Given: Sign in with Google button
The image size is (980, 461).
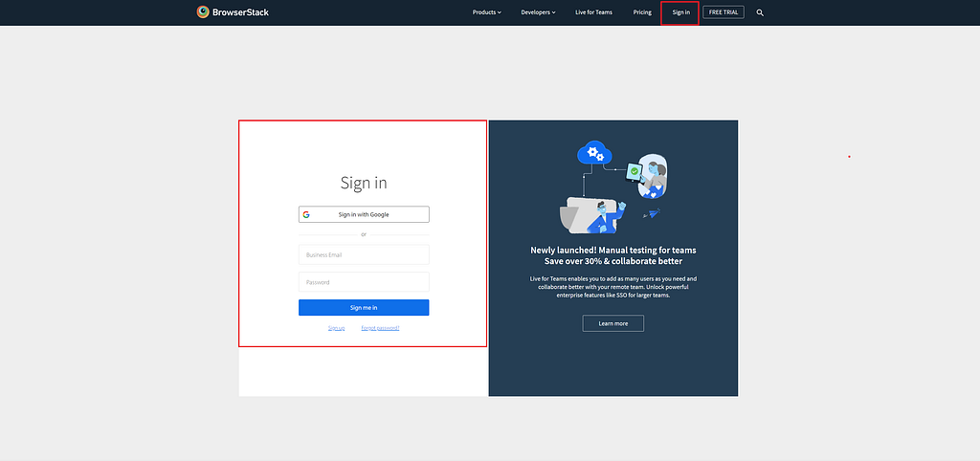Looking at the screenshot, I should click(364, 214).
